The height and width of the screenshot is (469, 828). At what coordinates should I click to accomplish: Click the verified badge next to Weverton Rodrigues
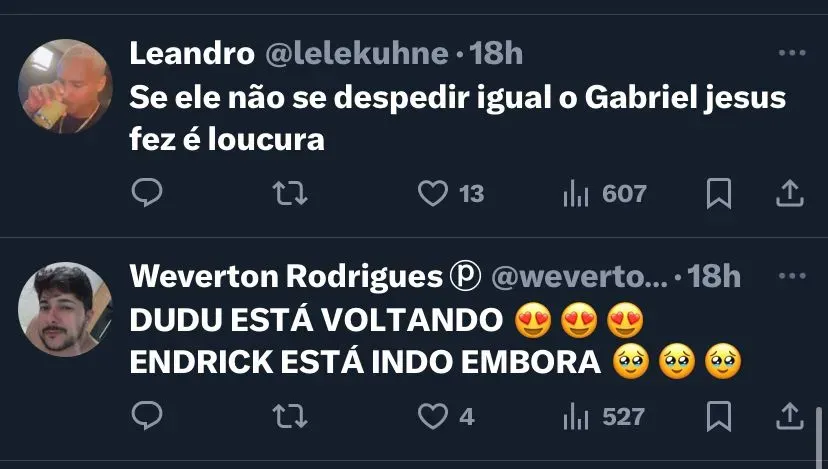465,276
